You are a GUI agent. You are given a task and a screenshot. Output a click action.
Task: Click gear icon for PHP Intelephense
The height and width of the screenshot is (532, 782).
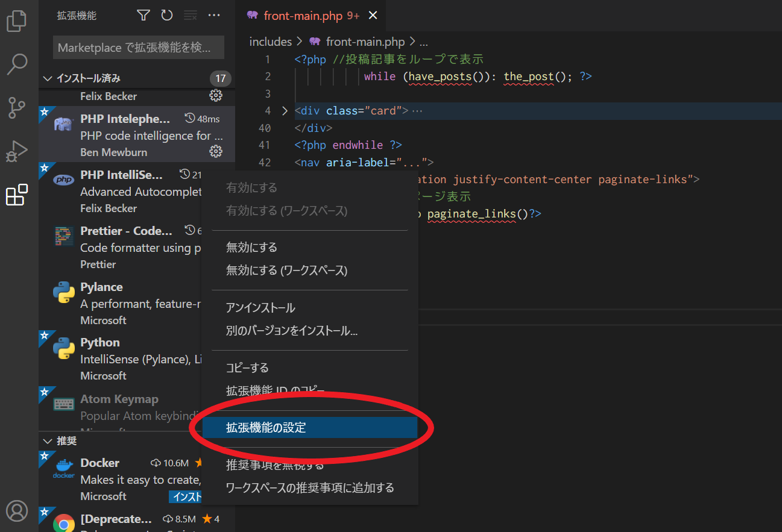point(215,151)
